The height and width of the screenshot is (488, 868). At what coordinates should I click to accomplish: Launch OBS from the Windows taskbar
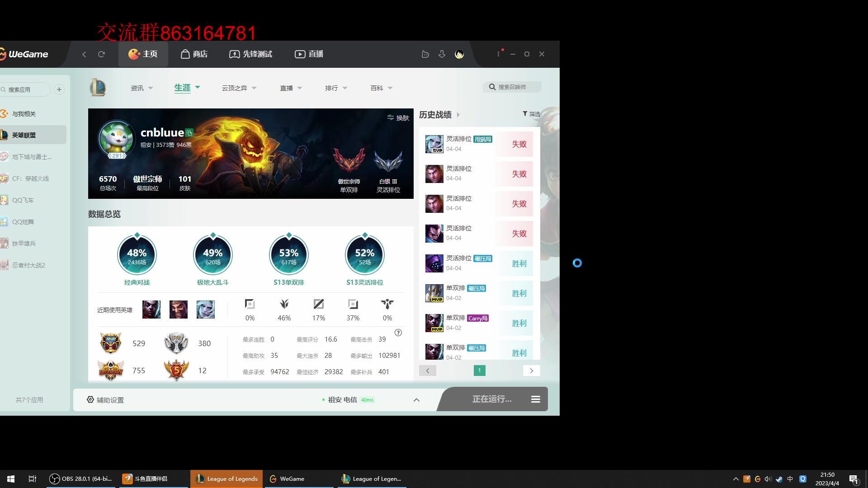[x=80, y=479]
